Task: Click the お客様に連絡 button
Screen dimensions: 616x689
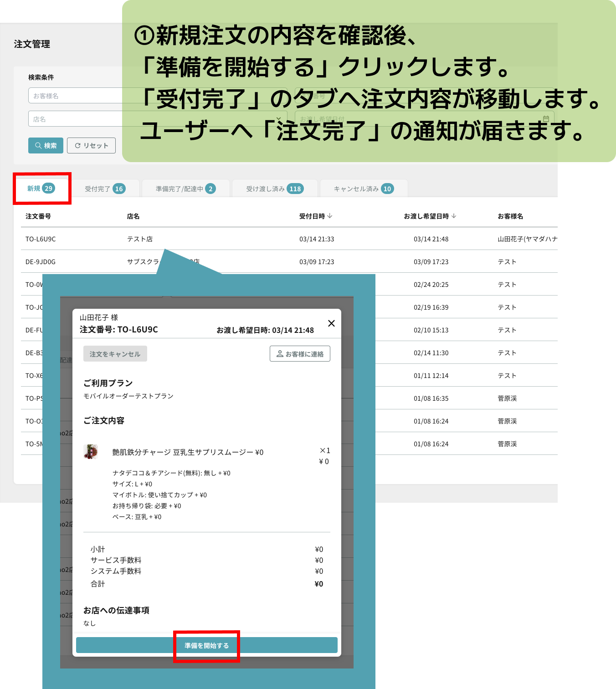Action: (x=300, y=354)
